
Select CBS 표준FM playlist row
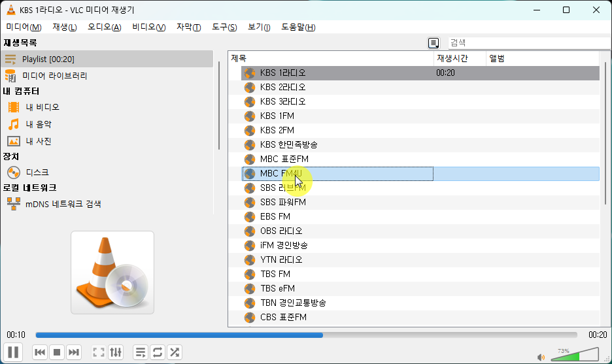point(420,317)
